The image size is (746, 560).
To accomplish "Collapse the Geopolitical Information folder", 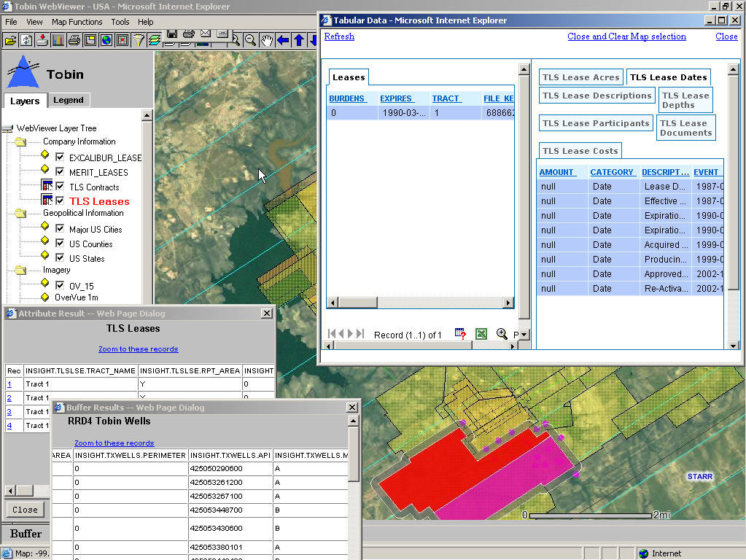I will (20, 213).
